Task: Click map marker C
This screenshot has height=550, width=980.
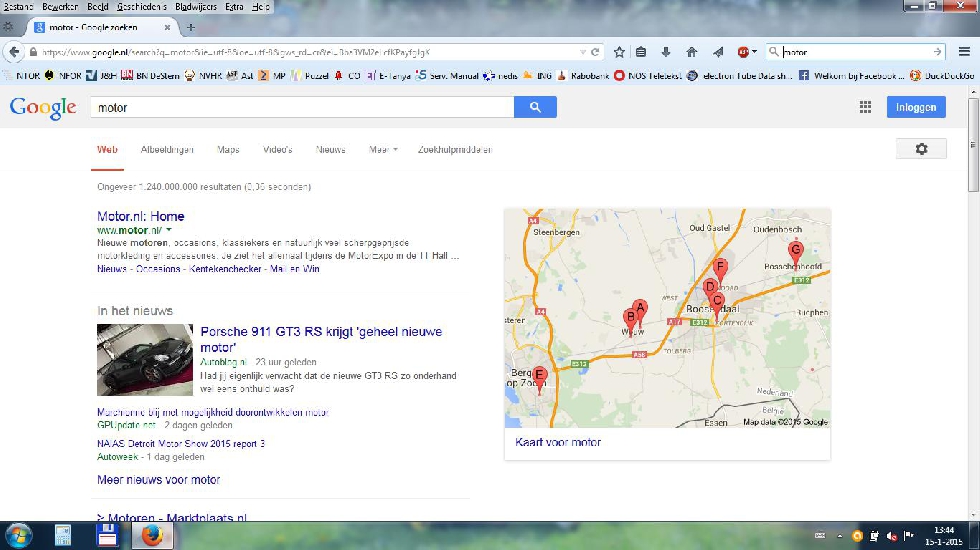Action: (x=717, y=303)
